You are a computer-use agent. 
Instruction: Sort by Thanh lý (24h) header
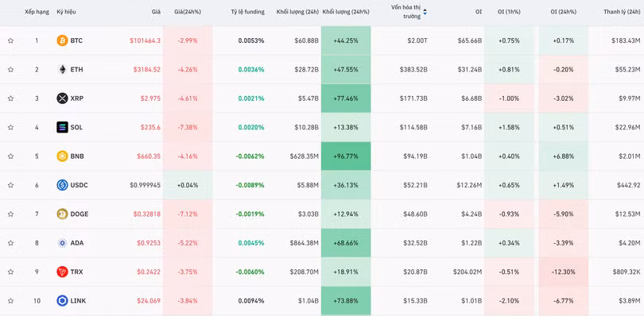622,12
